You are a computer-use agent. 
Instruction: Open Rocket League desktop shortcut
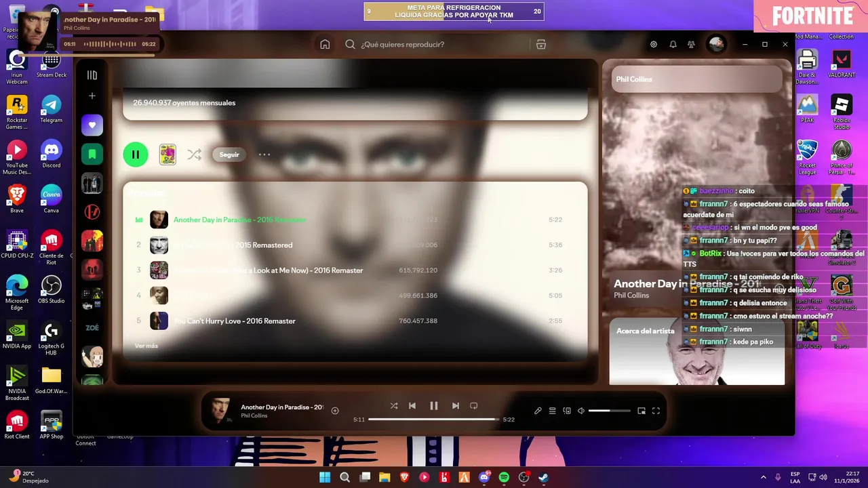807,157
